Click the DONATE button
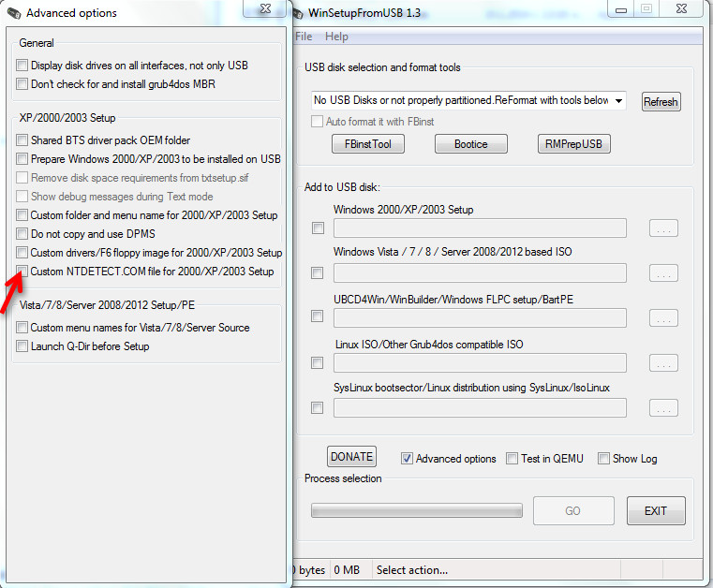Screen dimensions: 713x588 point(351,457)
